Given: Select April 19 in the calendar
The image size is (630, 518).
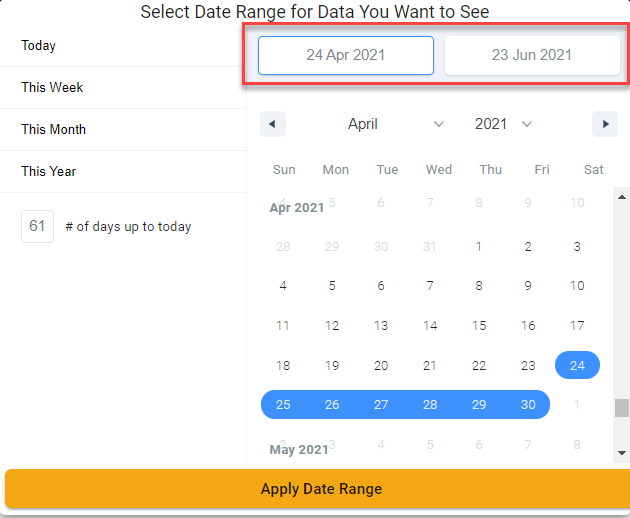Looking at the screenshot, I should (332, 365).
